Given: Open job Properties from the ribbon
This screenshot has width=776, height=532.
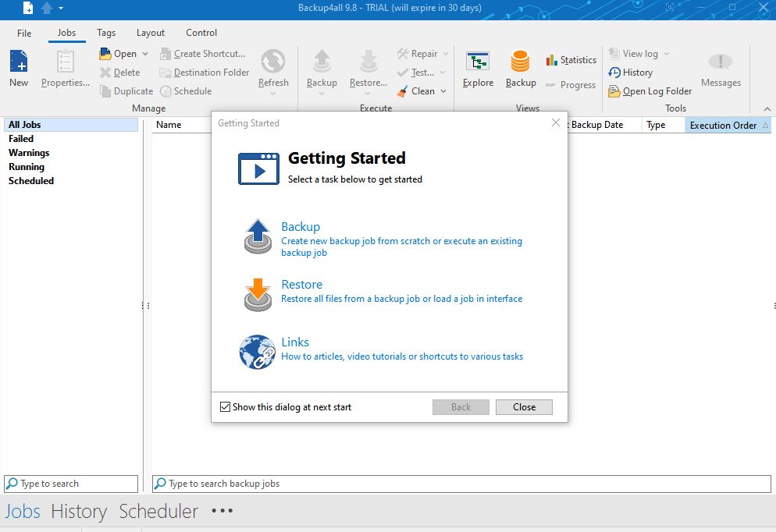Looking at the screenshot, I should (66, 69).
